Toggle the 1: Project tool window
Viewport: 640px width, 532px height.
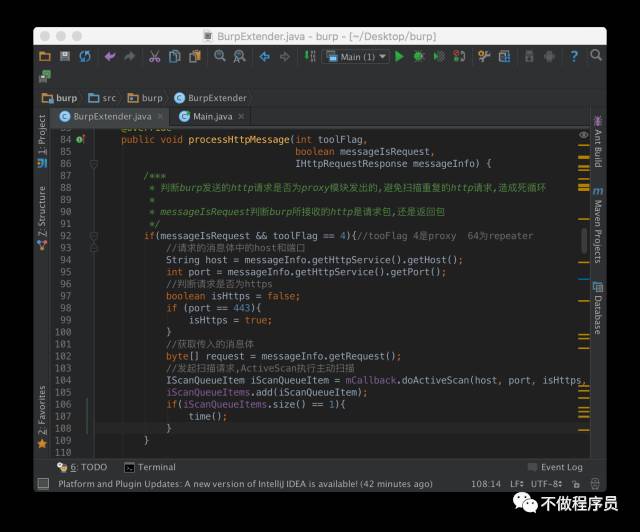tap(42, 141)
